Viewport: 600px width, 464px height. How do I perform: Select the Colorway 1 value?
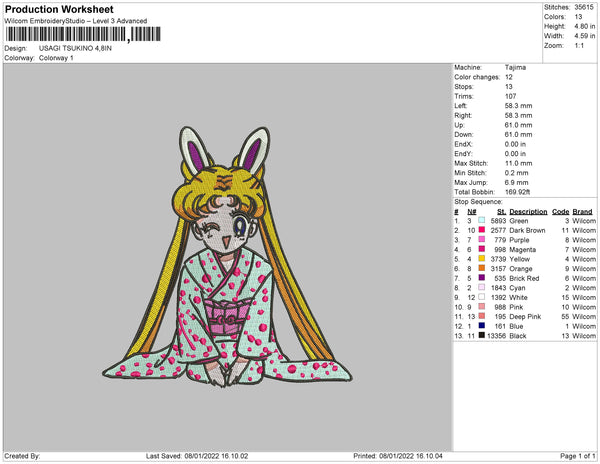56,58
